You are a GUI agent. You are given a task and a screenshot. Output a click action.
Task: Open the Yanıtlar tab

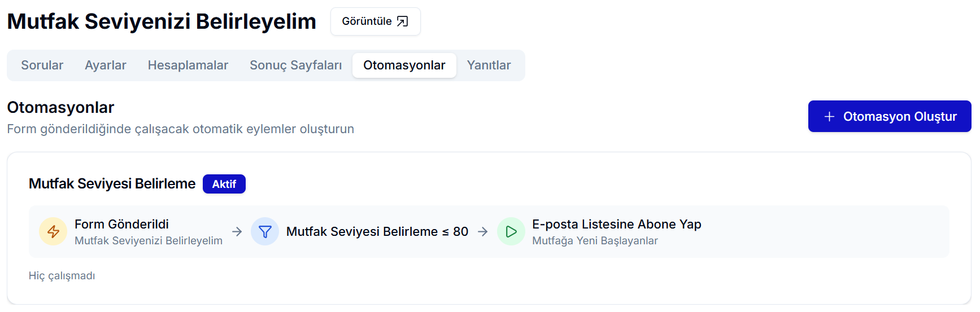[x=489, y=65]
